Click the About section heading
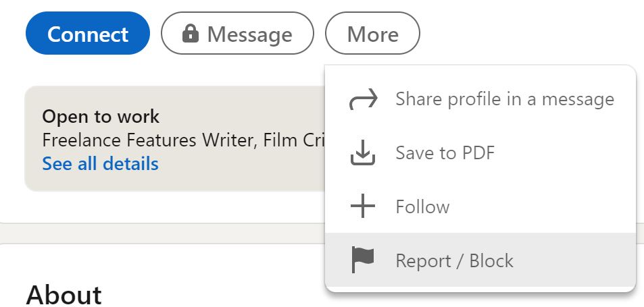 click(64, 295)
